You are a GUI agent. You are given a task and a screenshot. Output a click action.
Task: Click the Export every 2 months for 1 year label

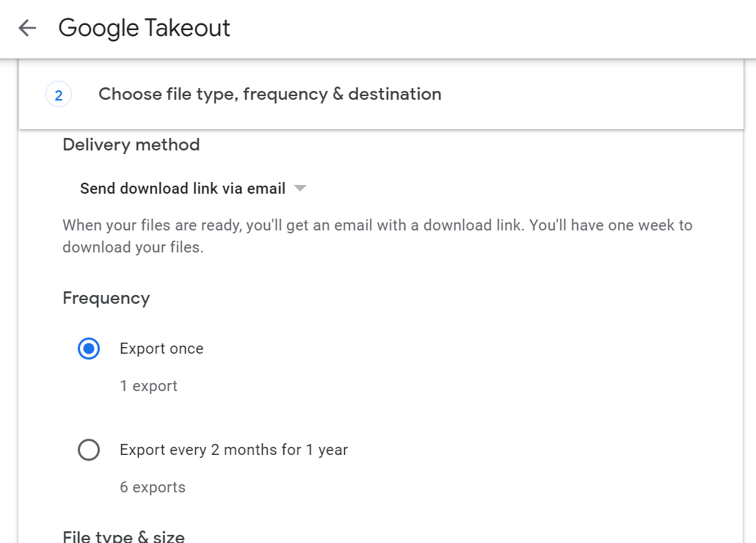233,450
